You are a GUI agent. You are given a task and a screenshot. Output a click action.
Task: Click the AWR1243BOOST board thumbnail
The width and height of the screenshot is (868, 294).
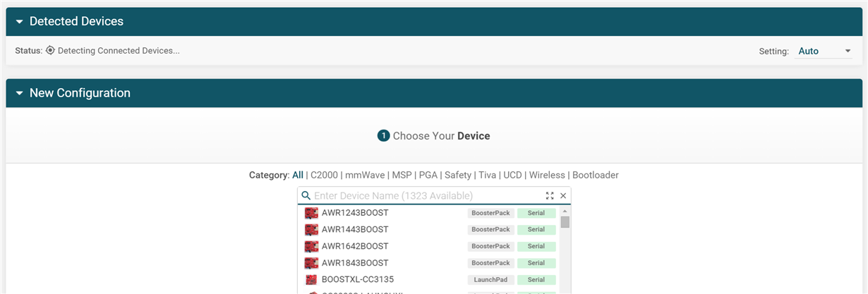click(311, 213)
